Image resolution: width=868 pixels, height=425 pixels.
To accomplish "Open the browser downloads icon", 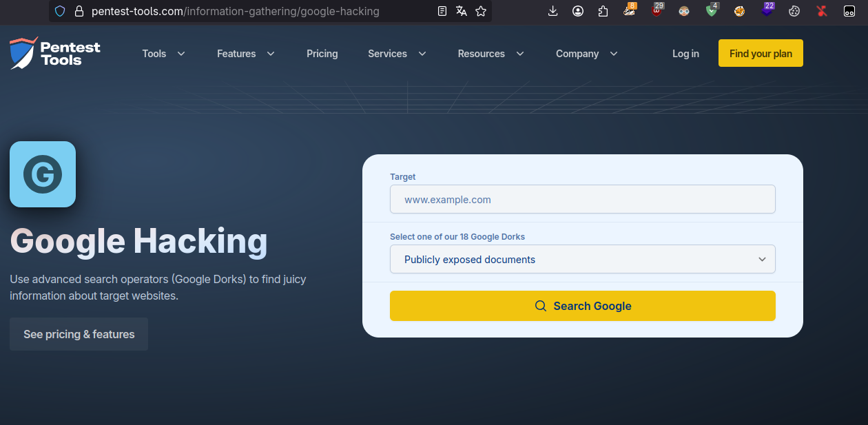I will coord(552,11).
